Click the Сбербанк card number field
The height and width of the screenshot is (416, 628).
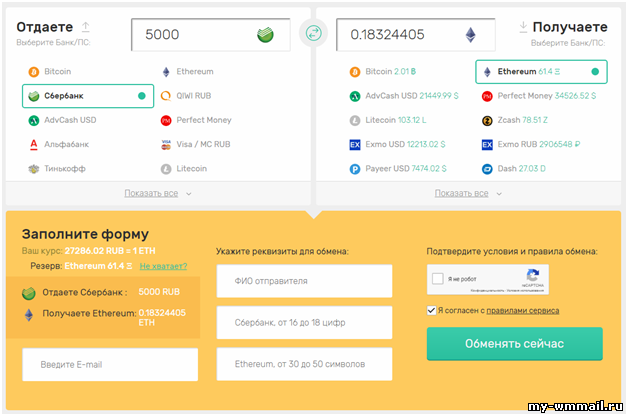click(x=304, y=323)
